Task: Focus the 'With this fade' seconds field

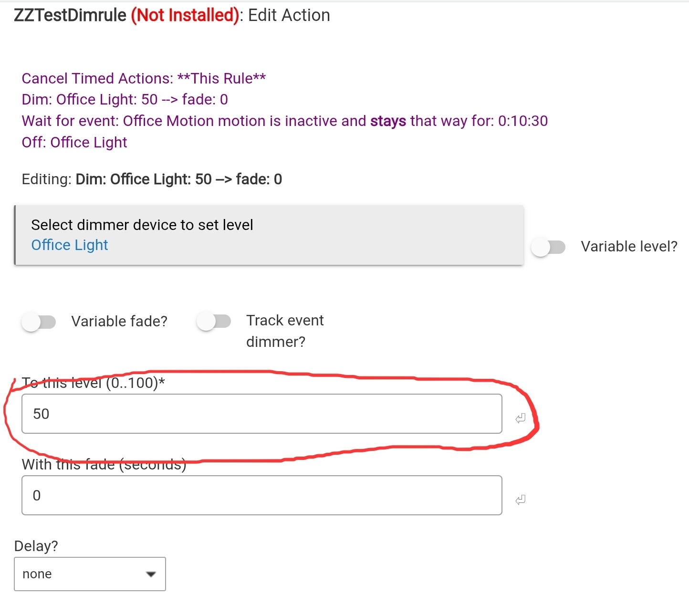Action: pos(261,495)
